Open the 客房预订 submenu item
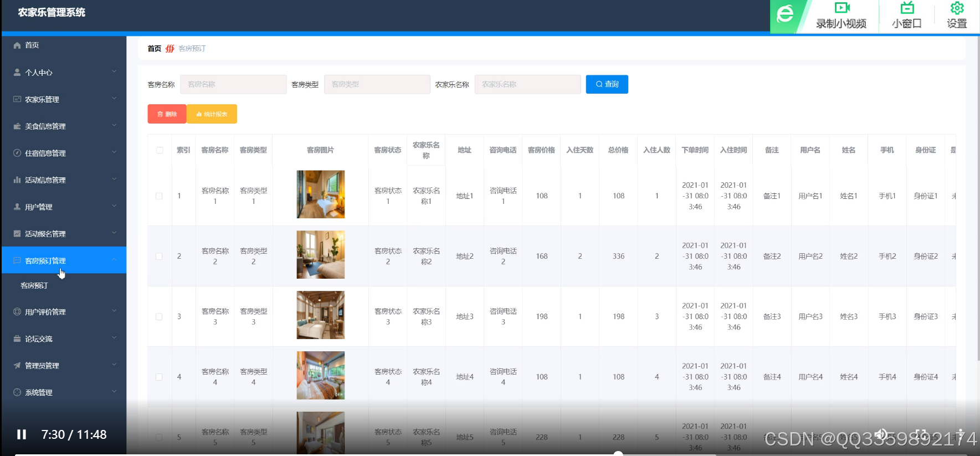This screenshot has height=456, width=980. click(34, 286)
